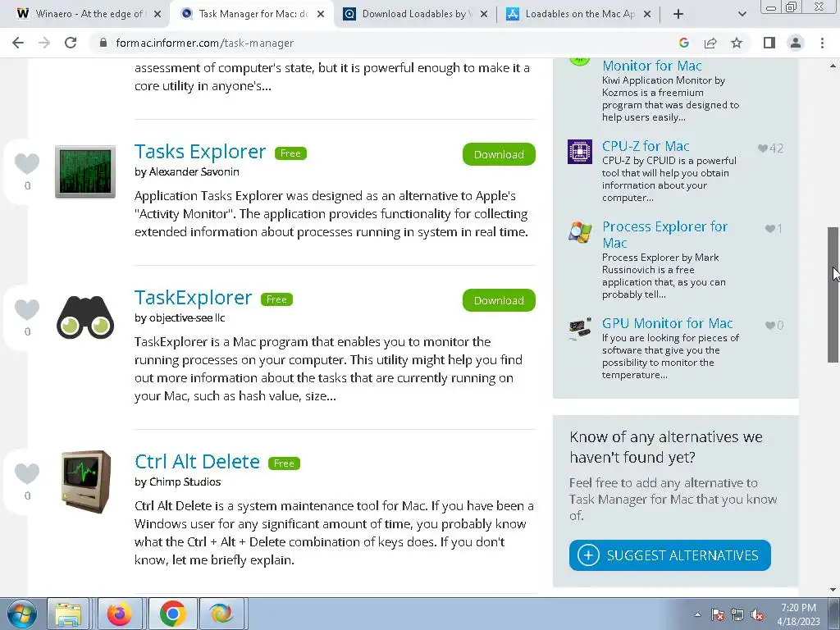Toggle the browser side panel

tap(769, 43)
